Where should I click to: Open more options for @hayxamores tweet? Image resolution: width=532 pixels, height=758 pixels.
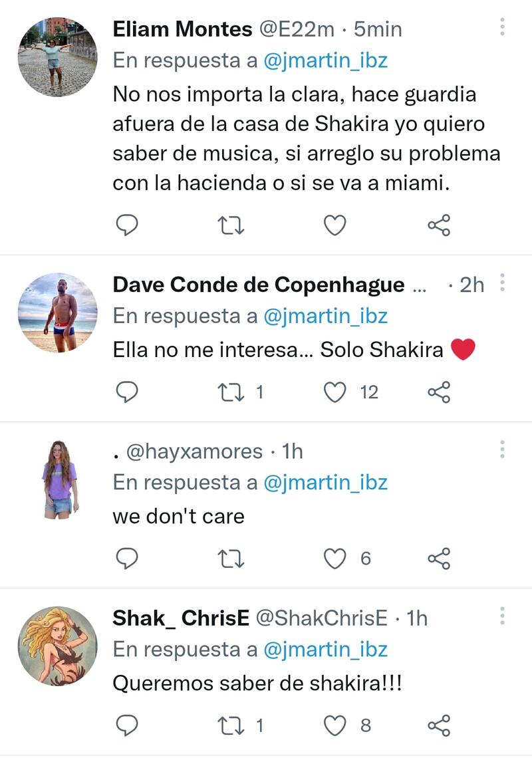(x=502, y=449)
